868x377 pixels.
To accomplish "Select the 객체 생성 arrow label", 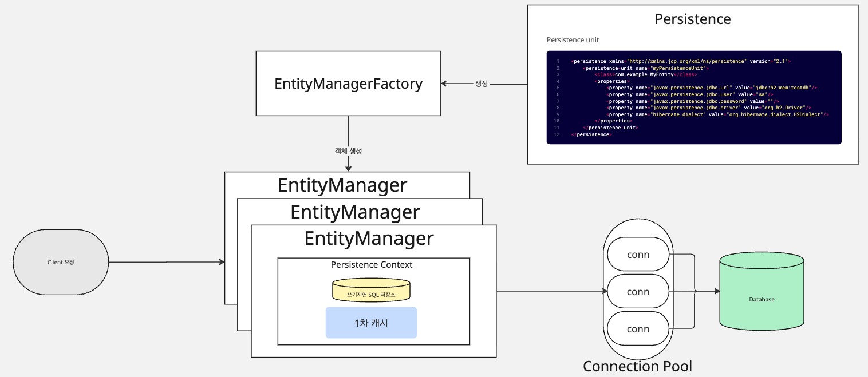I will (x=348, y=151).
